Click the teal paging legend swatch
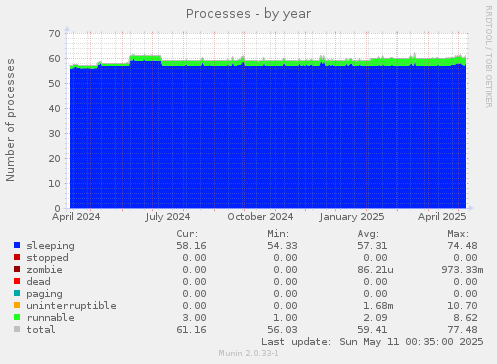 point(17,293)
